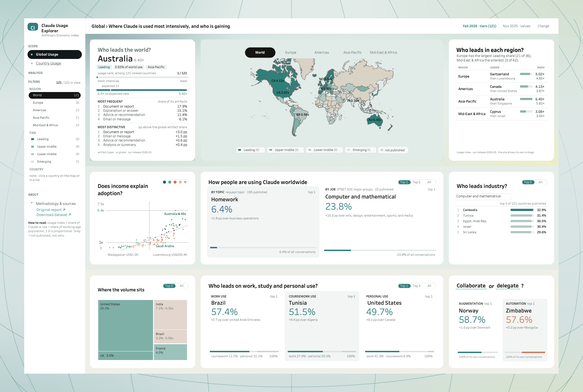583x392 pixels.
Task: Switch Who leads industry to All
Action: point(541,182)
